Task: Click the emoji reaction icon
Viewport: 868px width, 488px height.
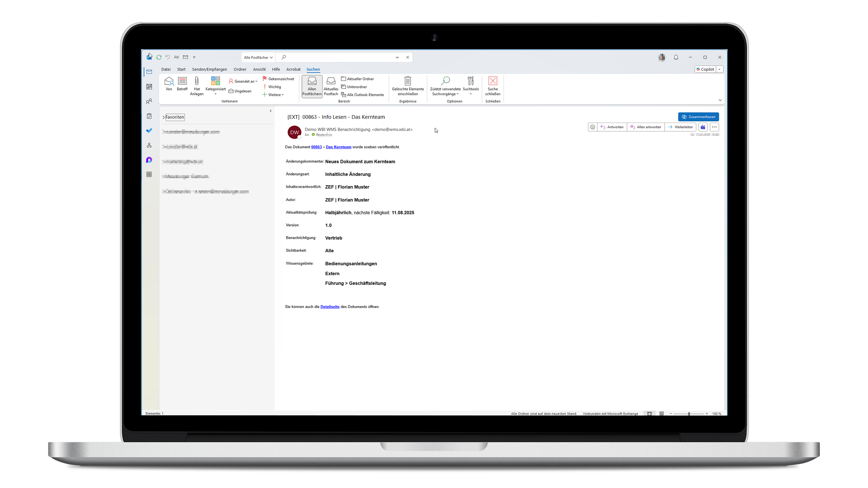Action: [x=592, y=127]
